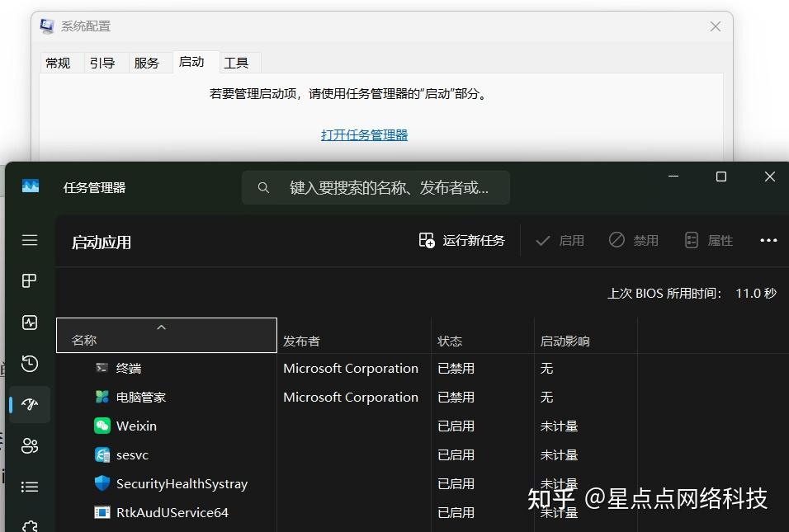Screen dimensions: 789x532
Task: Click the Task Manager app icon
Action: (31, 186)
